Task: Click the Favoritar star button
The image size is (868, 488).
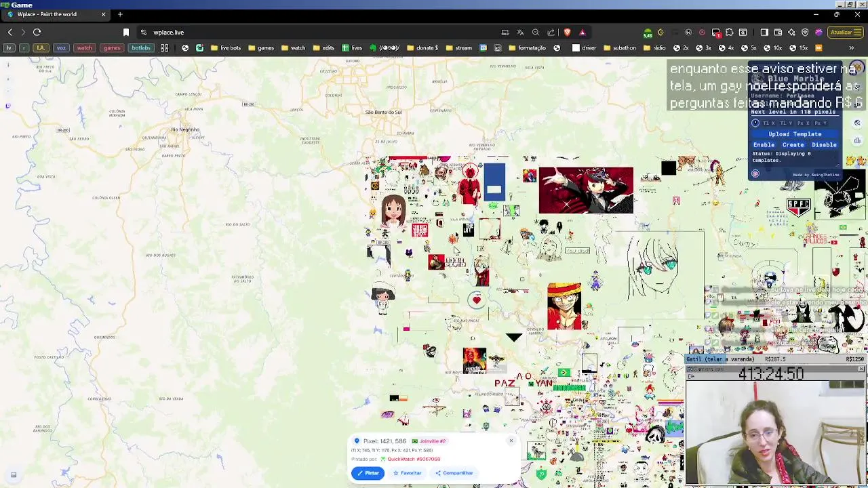Action: click(x=408, y=473)
